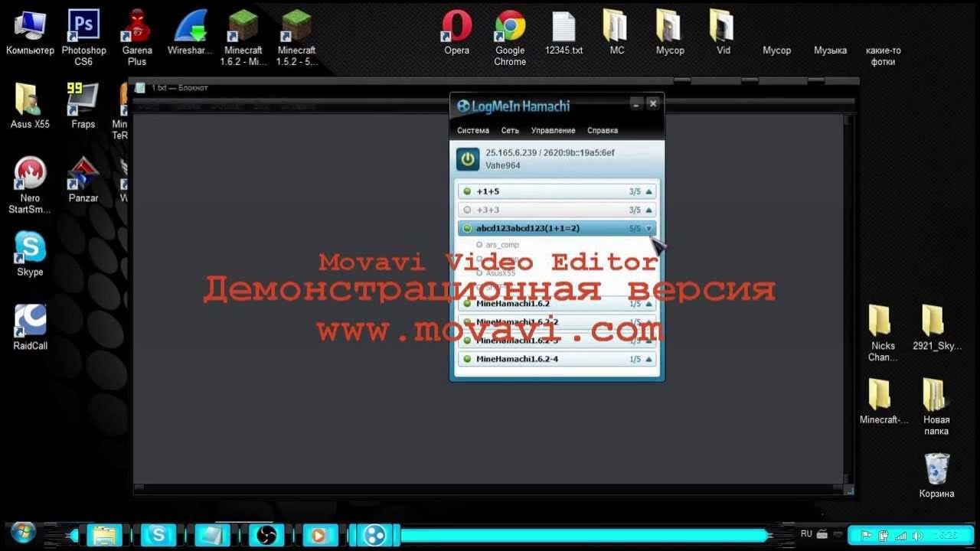
Task: Expand the +1+5 network arrow
Action: coord(649,191)
